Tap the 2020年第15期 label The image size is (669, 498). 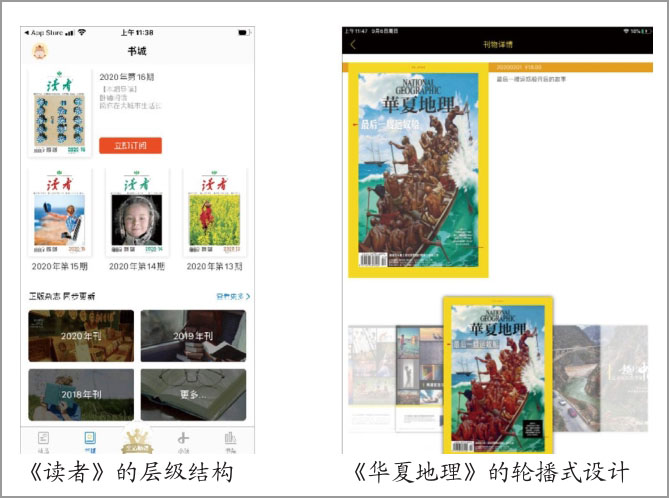60,267
